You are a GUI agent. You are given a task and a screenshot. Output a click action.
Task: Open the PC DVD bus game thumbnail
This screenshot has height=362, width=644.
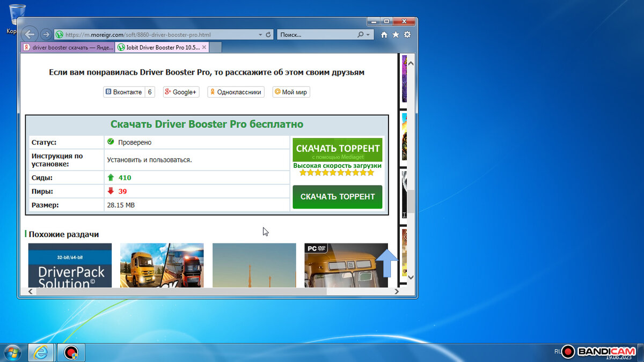[346, 265]
